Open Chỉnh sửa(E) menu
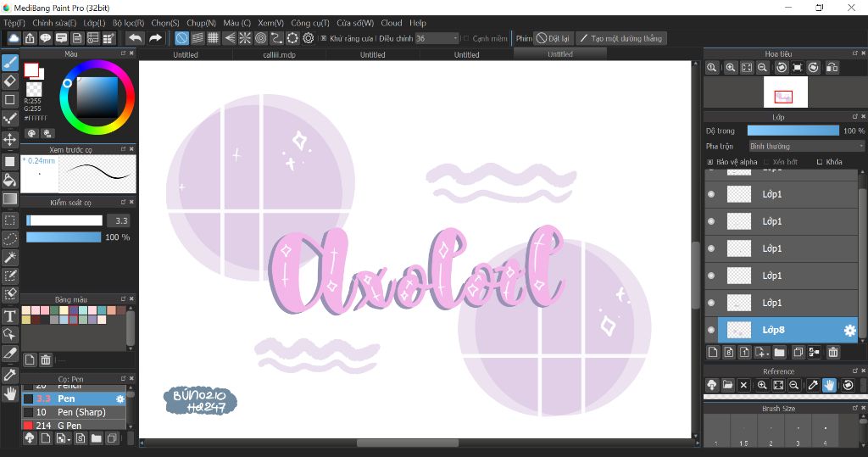The height and width of the screenshot is (457, 868). (x=54, y=23)
